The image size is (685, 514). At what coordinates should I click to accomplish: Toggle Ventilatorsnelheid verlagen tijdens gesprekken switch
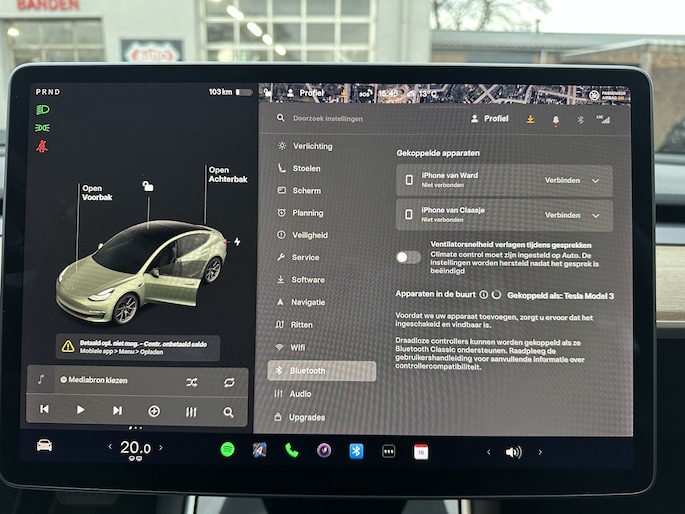pos(408,257)
